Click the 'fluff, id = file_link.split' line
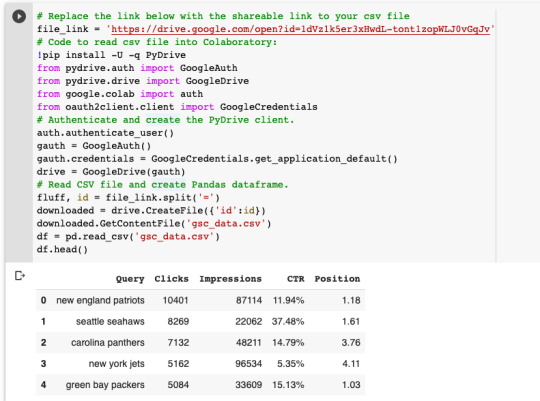This screenshot has height=401, width=540. [128, 198]
